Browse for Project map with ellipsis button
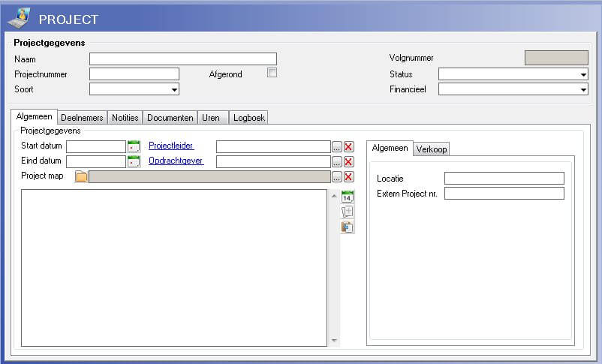The width and height of the screenshot is (602, 364). coord(337,176)
